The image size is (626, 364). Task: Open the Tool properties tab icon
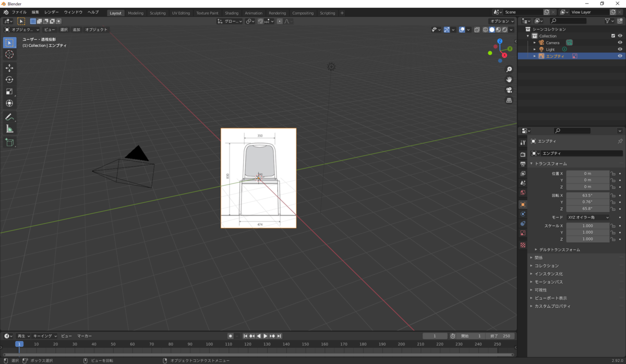(523, 143)
